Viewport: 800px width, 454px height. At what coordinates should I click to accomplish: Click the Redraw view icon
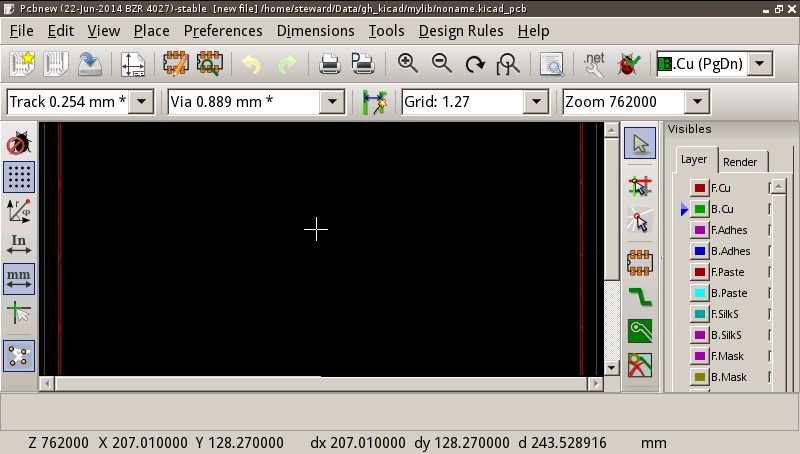[475, 64]
